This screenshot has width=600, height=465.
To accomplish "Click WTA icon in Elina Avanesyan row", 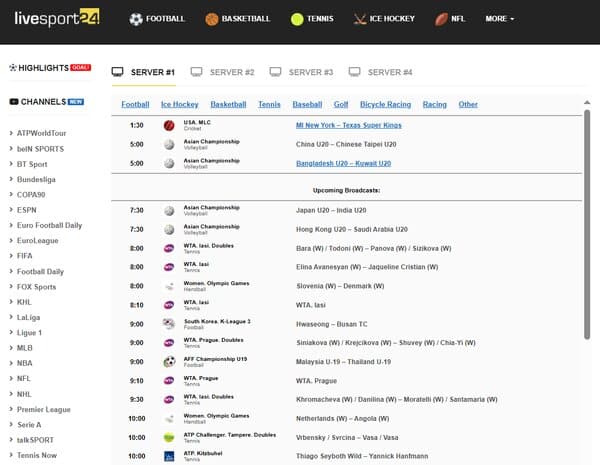I will (169, 267).
